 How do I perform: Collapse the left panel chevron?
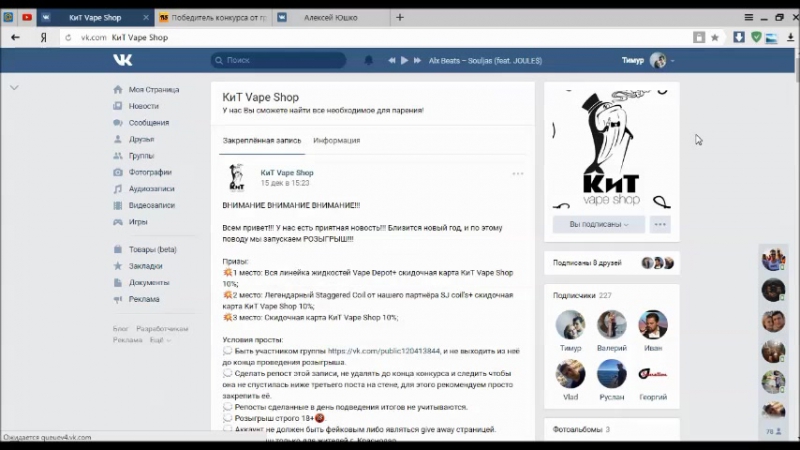[14, 88]
